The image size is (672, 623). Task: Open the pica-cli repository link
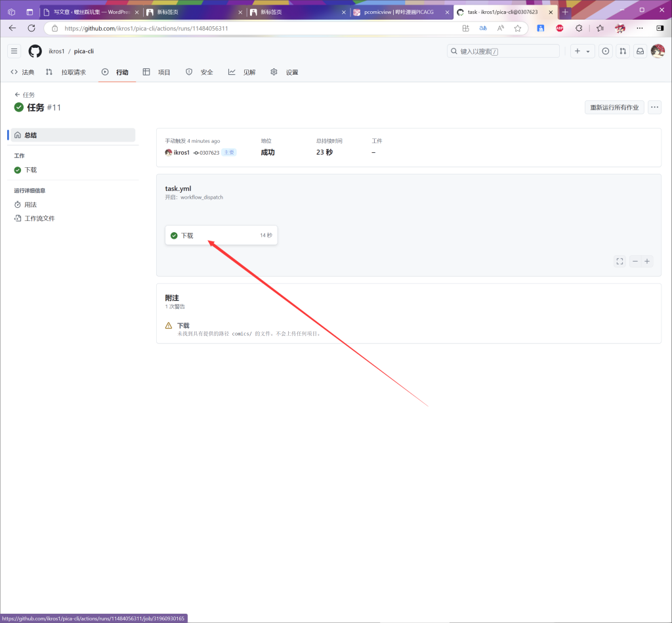83,51
